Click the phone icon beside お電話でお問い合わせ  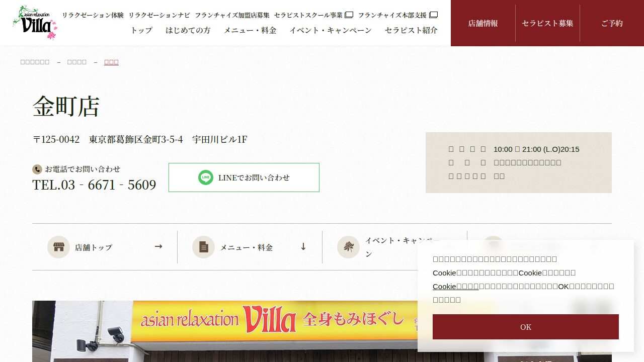pos(37,169)
